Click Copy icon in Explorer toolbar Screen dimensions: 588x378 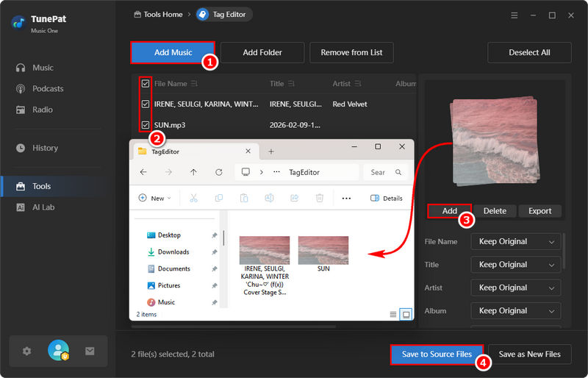(x=218, y=198)
